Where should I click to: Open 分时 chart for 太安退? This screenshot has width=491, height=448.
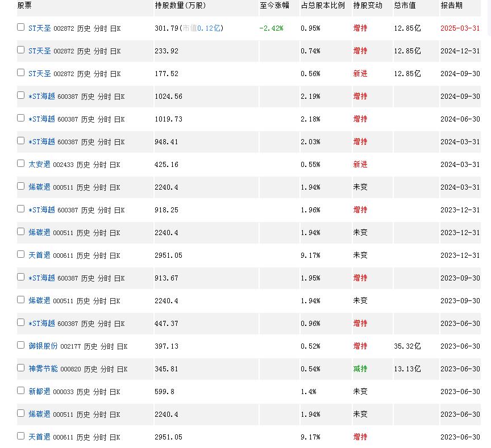click(99, 165)
